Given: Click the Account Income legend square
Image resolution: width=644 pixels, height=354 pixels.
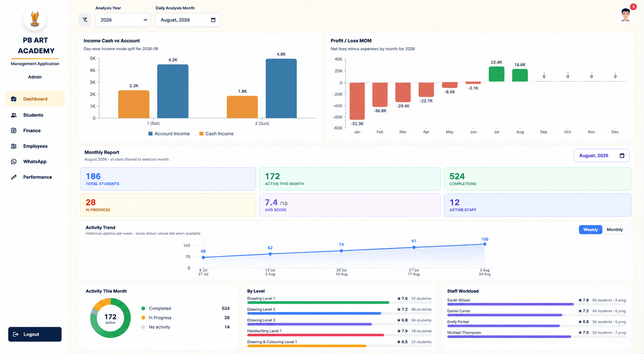Looking at the screenshot, I should (x=150, y=134).
